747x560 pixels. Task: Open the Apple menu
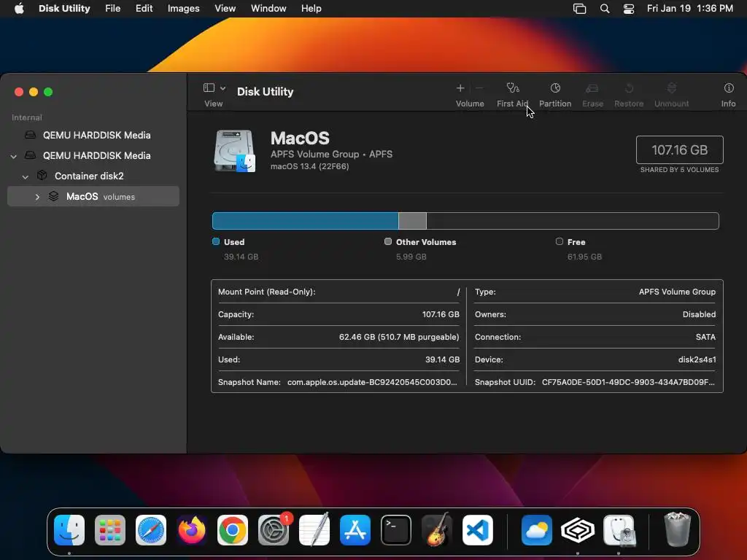(x=19, y=9)
